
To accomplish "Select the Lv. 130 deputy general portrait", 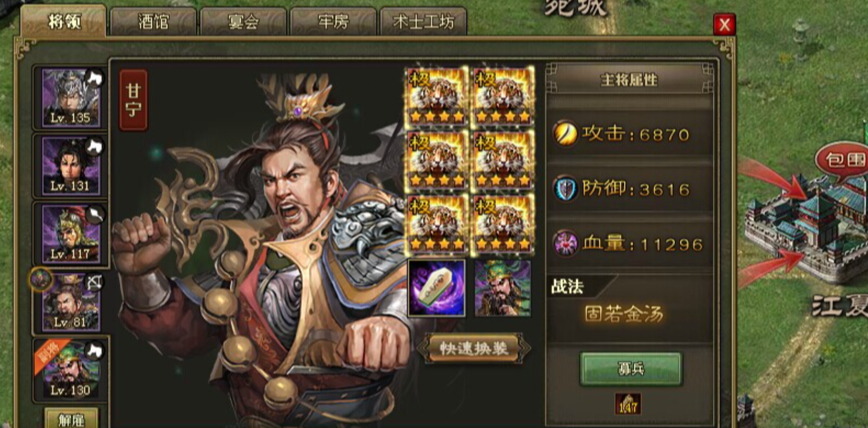I will [71, 370].
